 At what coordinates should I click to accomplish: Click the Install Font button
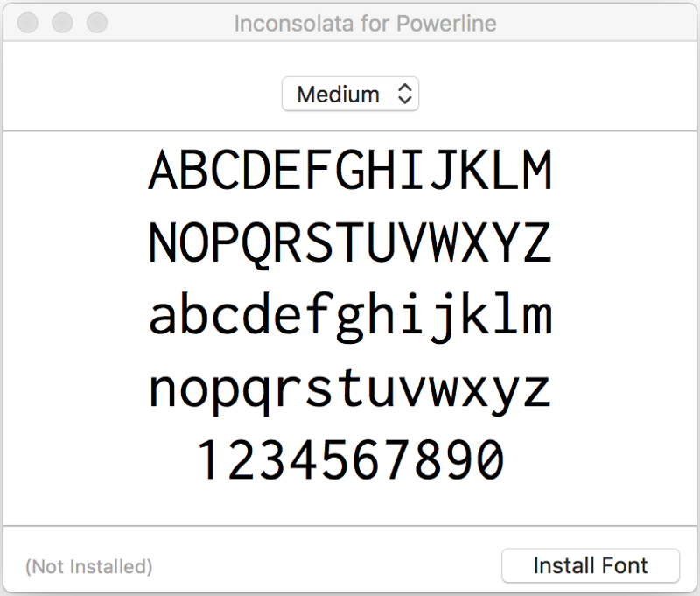(x=591, y=565)
